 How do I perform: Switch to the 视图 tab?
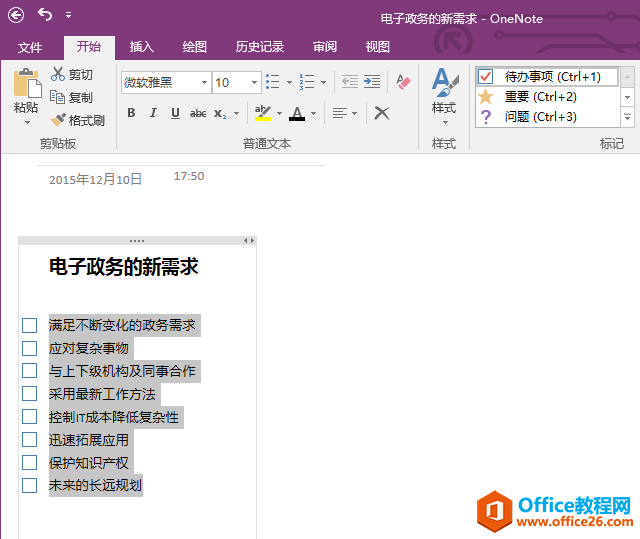(378, 47)
